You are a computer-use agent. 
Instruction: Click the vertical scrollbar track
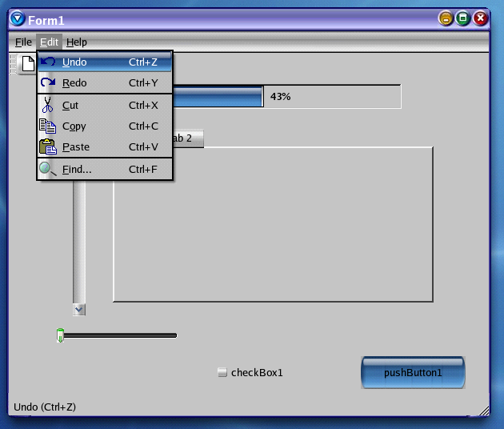click(x=79, y=242)
